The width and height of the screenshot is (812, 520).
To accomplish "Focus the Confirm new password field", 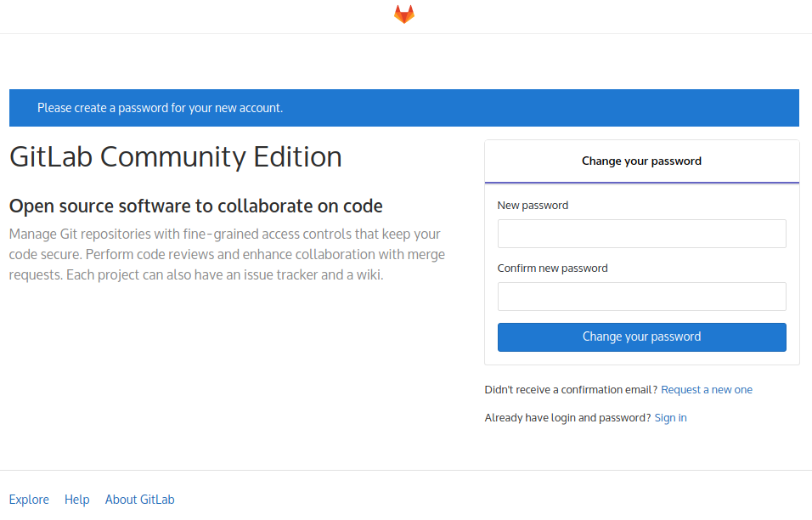I will click(641, 297).
